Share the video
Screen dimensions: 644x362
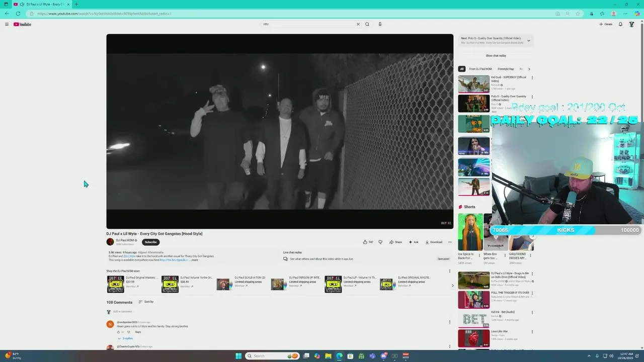[x=395, y=242]
